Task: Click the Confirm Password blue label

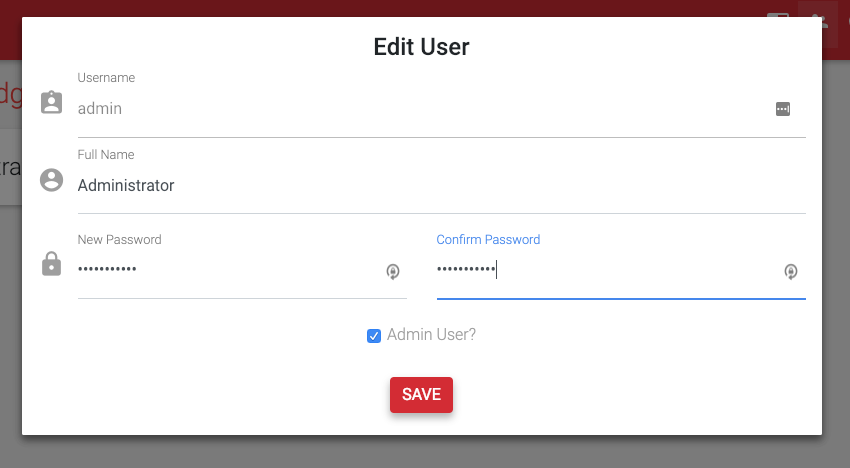Action: click(x=488, y=240)
